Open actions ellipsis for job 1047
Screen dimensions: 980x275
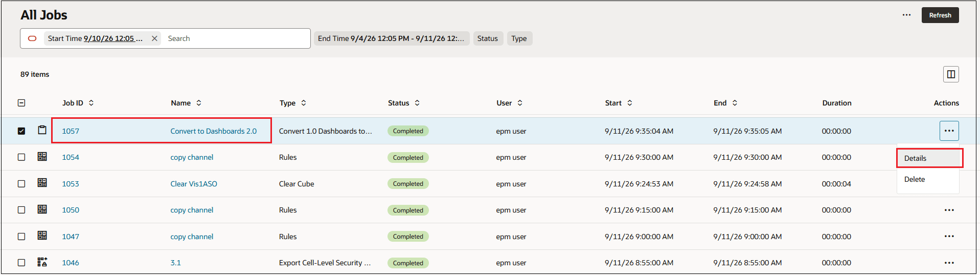tap(949, 237)
